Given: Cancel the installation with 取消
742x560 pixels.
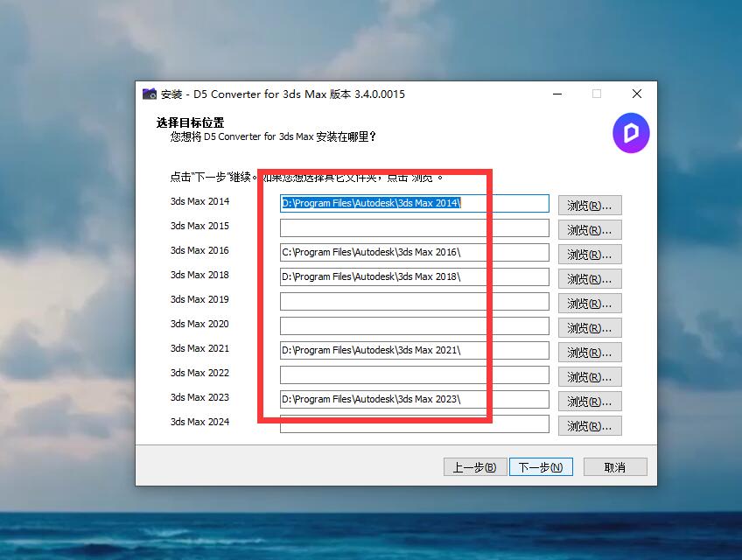Looking at the screenshot, I should pos(615,467).
